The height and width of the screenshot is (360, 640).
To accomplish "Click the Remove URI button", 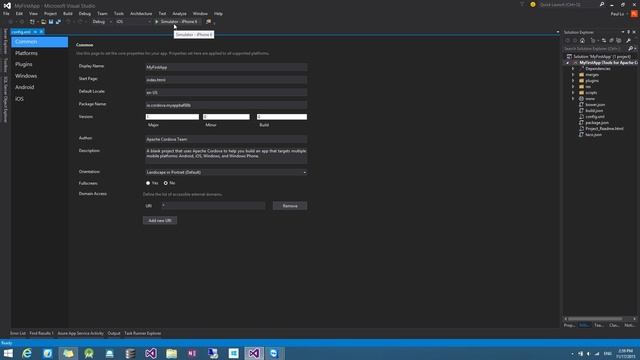I will coord(290,206).
